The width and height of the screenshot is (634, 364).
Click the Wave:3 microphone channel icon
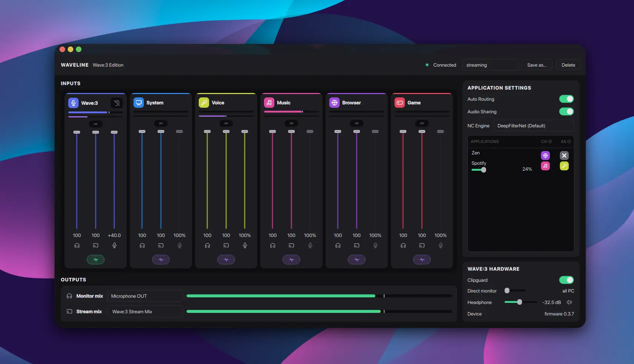(x=73, y=103)
